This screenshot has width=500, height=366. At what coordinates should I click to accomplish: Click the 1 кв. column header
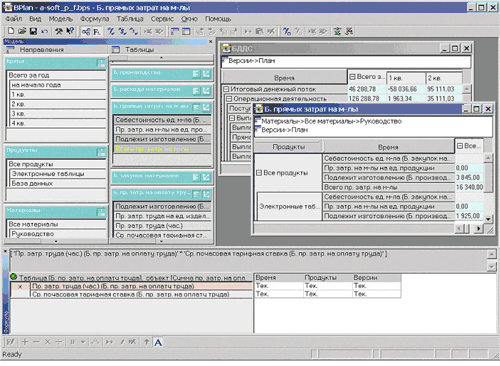pos(405,78)
